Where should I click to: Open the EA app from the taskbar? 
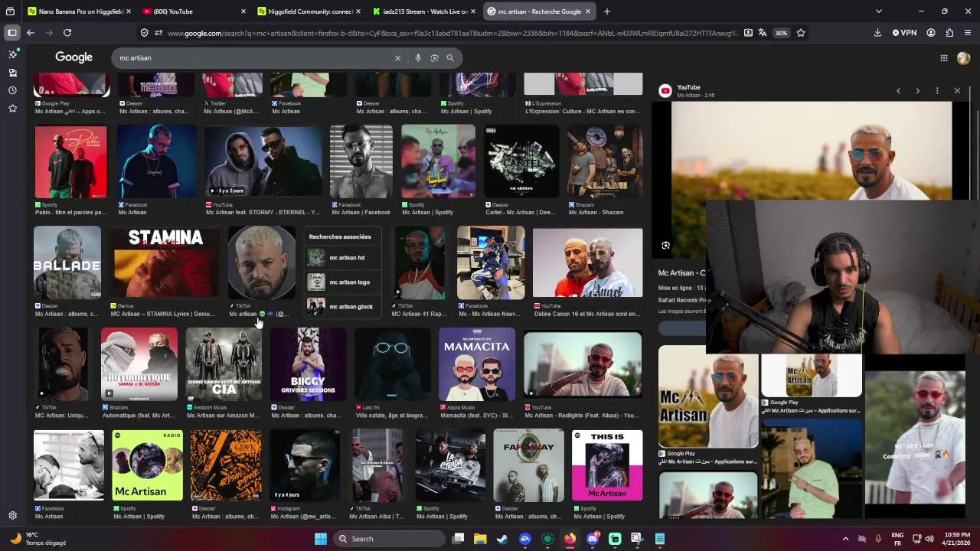[x=524, y=539]
